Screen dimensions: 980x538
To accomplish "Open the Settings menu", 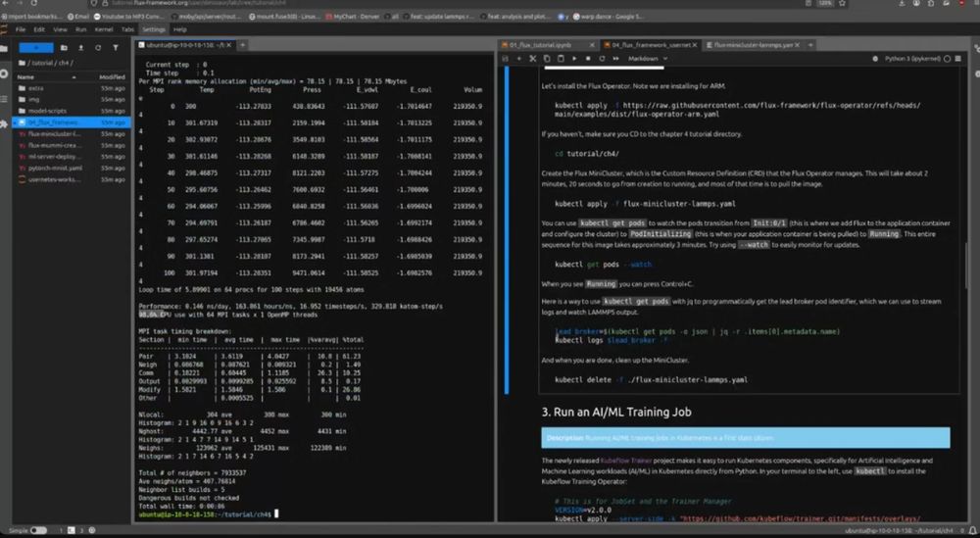I will 153,29.
